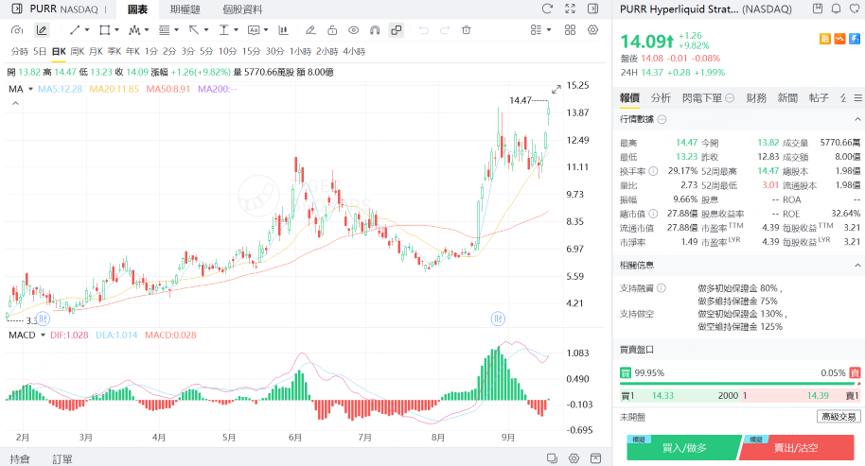
Task: Select the rectangle shape tool
Action: [104, 30]
